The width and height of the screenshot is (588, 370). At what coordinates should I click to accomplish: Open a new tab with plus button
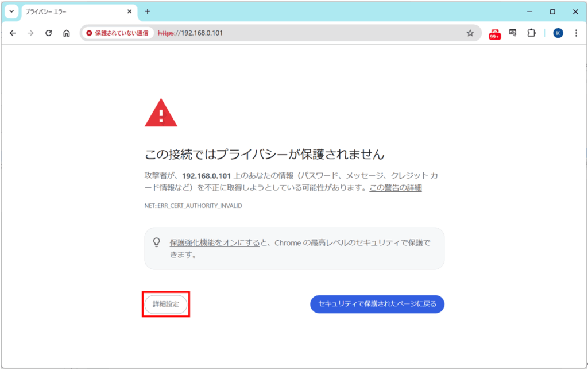click(x=148, y=11)
